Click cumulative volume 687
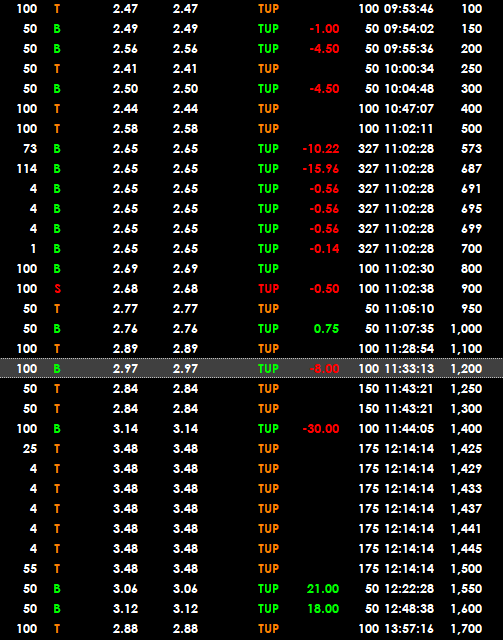This screenshot has width=503, height=640. point(472,169)
